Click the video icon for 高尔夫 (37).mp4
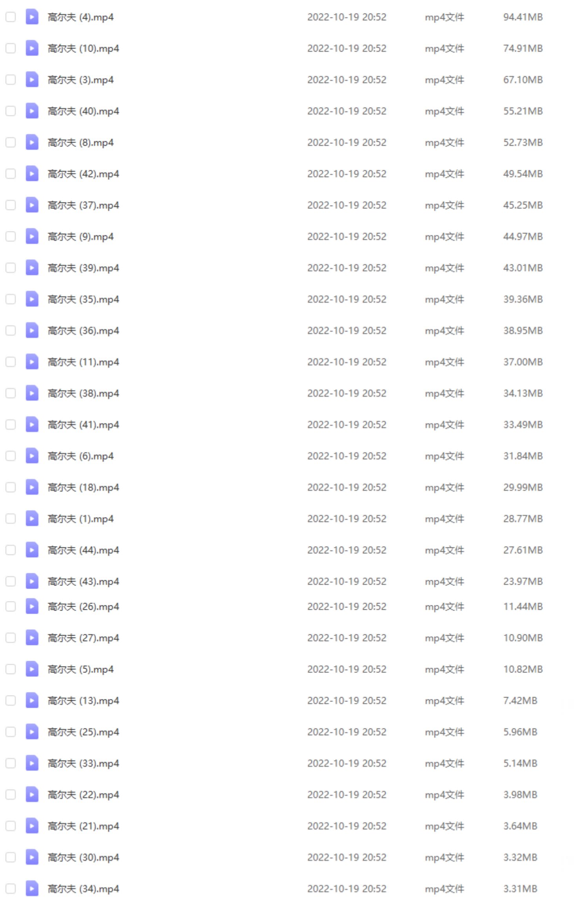The width and height of the screenshot is (588, 910). [x=32, y=205]
